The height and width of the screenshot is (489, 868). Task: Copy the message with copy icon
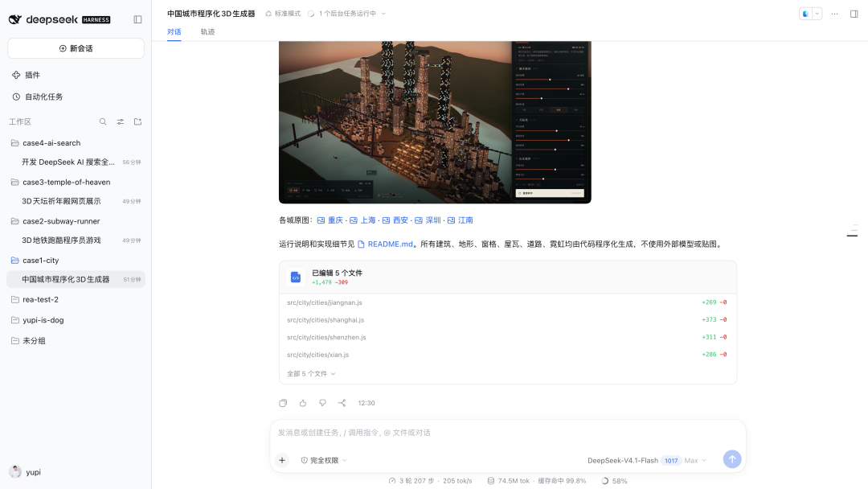click(x=283, y=403)
